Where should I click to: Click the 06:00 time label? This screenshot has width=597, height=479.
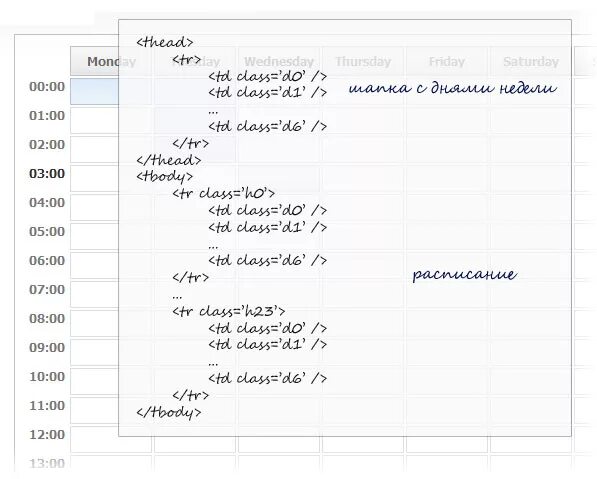tap(47, 260)
